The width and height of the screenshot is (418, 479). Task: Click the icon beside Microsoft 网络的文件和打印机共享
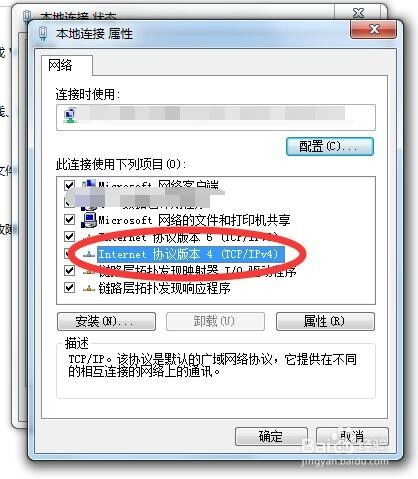89,220
